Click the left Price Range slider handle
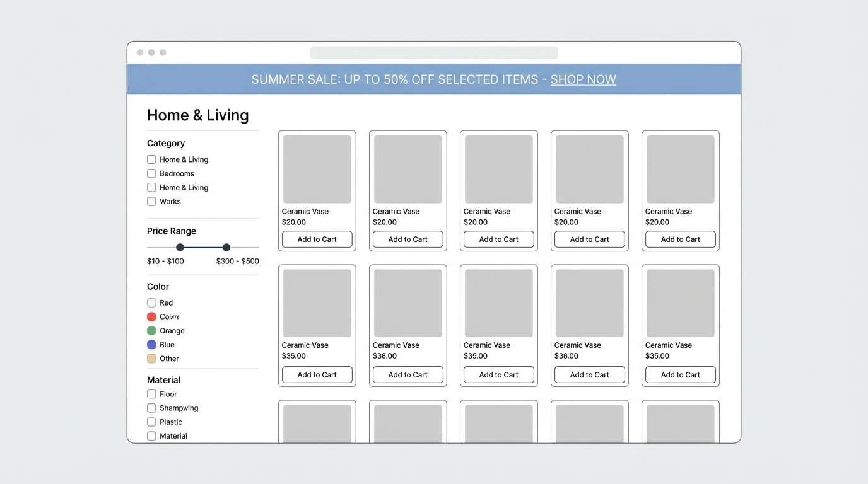This screenshot has height=484, width=868. (179, 246)
